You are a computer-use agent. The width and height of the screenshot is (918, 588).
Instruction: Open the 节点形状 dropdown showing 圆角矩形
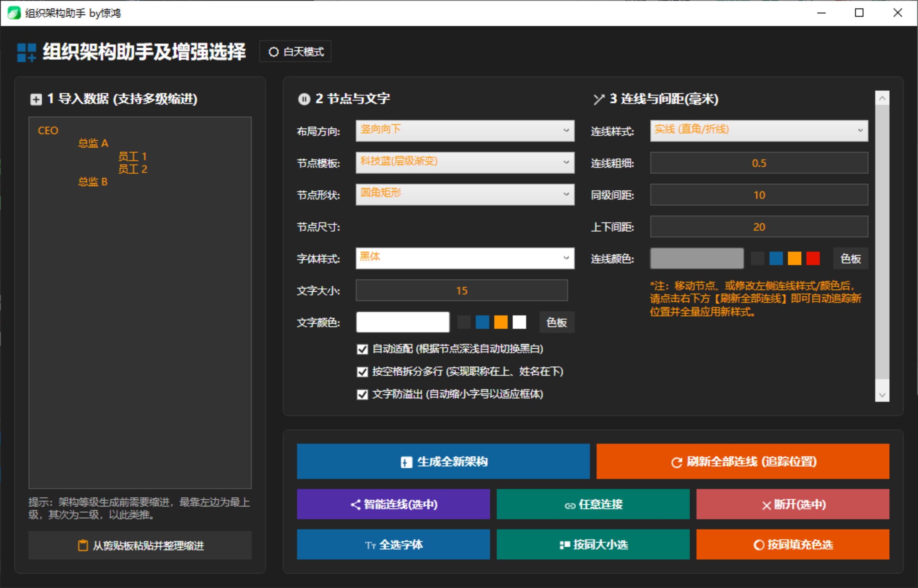point(465,194)
